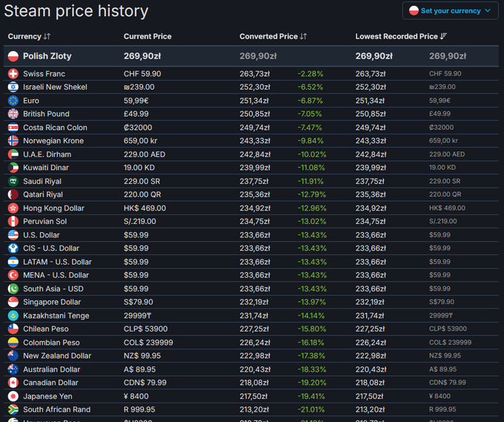Select the Japanese Yen currency name
Screen dimensions: 504x422
pos(47,396)
